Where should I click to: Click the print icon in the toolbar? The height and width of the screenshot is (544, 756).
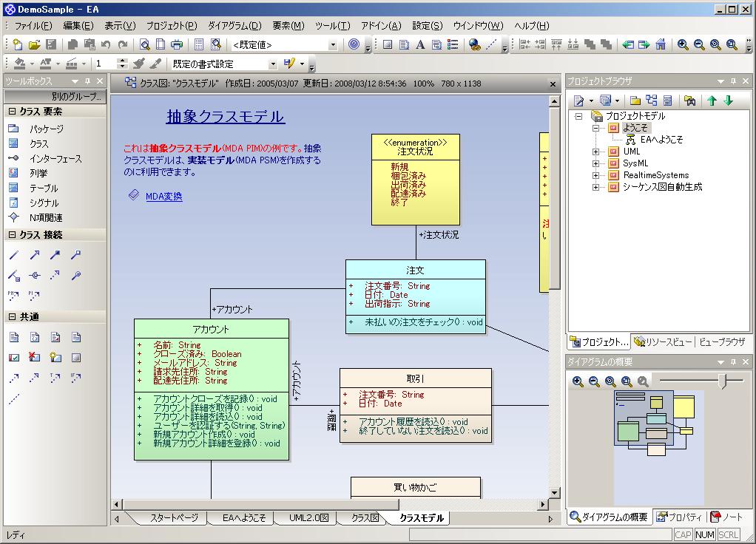[x=177, y=44]
